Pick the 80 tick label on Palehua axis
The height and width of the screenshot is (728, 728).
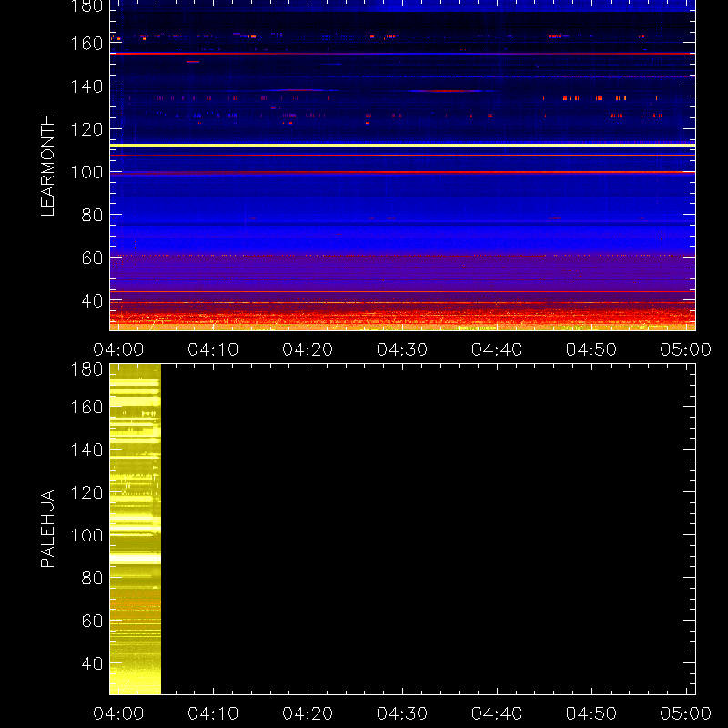(92, 578)
